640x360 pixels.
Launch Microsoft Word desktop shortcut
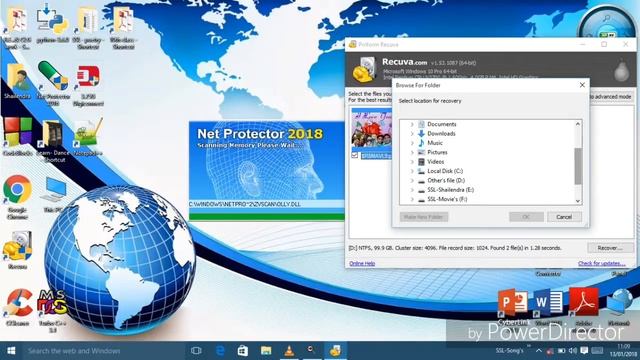[x=548, y=303]
